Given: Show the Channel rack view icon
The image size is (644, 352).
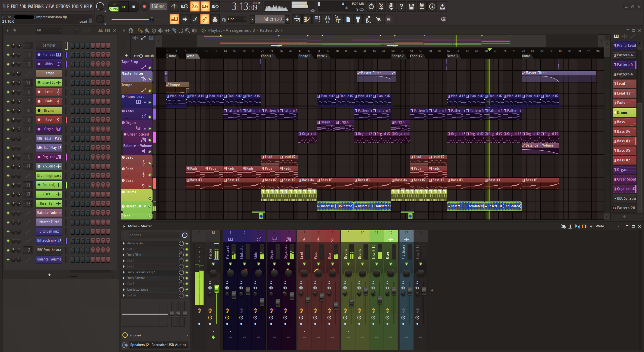Looking at the screenshot, I should [x=317, y=19].
